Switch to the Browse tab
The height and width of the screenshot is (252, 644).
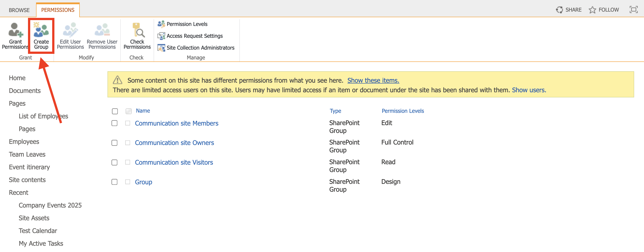click(x=19, y=10)
